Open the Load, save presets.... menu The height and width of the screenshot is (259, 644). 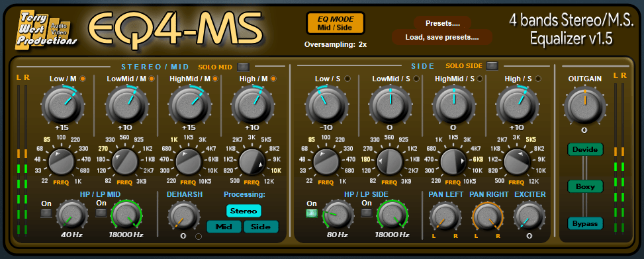click(x=442, y=37)
